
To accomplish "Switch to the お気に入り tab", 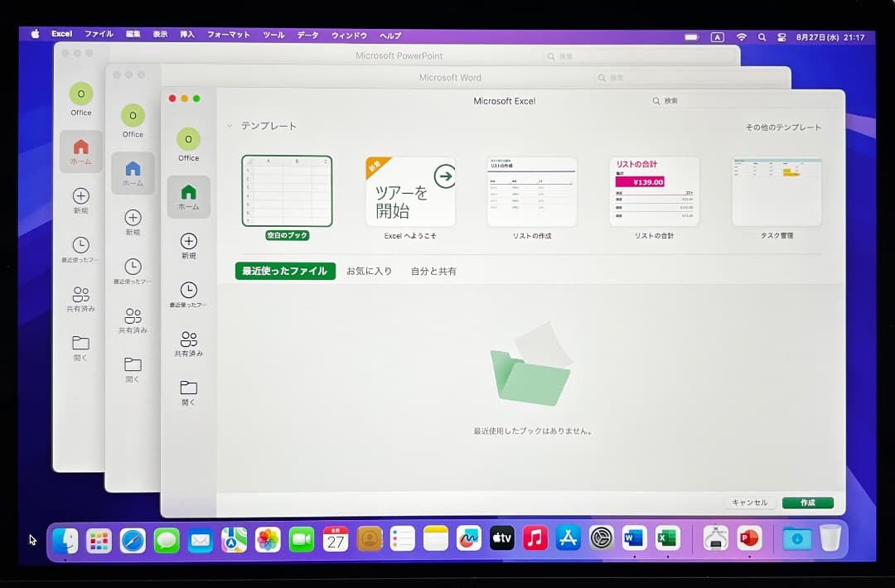I will coord(370,271).
